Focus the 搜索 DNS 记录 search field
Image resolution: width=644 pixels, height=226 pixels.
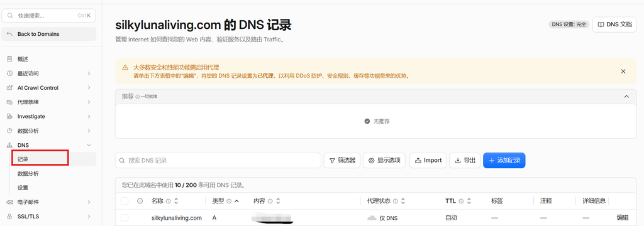[218, 160]
